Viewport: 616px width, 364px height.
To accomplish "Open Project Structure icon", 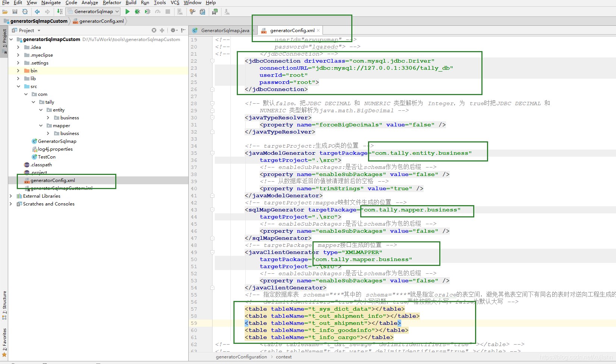I will [x=202, y=12].
